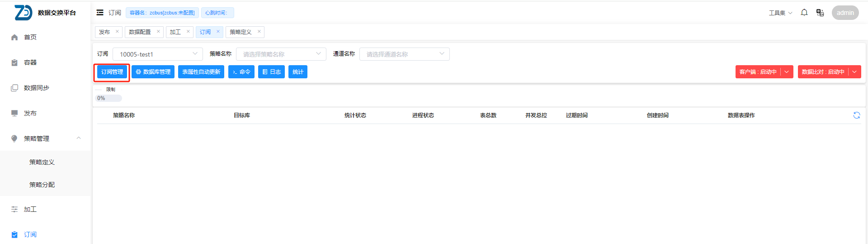Open the 通道名称 dropdown
Image resolution: width=868 pixels, height=244 pixels.
(x=404, y=54)
